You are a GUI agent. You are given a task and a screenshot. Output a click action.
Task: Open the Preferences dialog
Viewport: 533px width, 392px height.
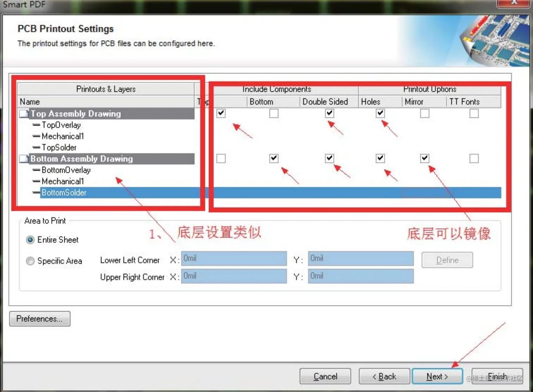pos(40,319)
